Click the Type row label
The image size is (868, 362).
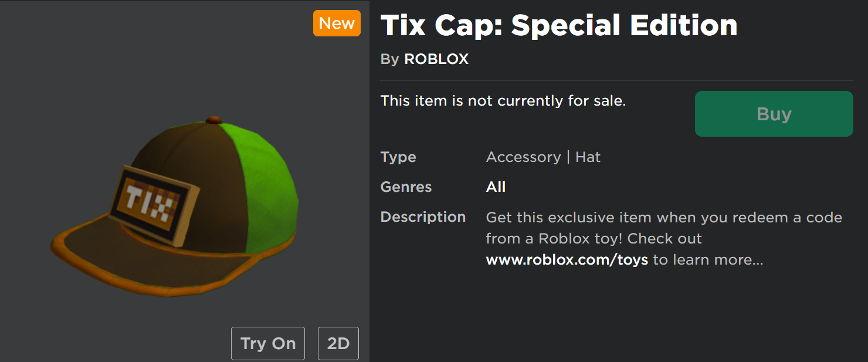coord(398,157)
